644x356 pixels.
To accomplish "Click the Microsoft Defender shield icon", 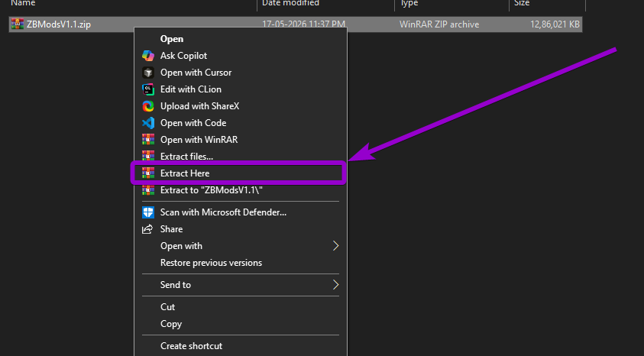I will pos(148,212).
